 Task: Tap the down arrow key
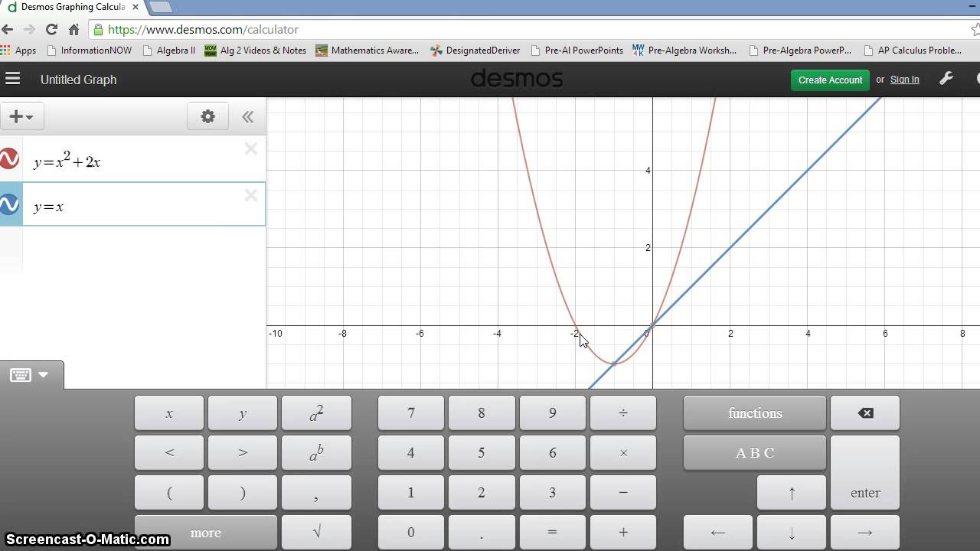point(792,533)
